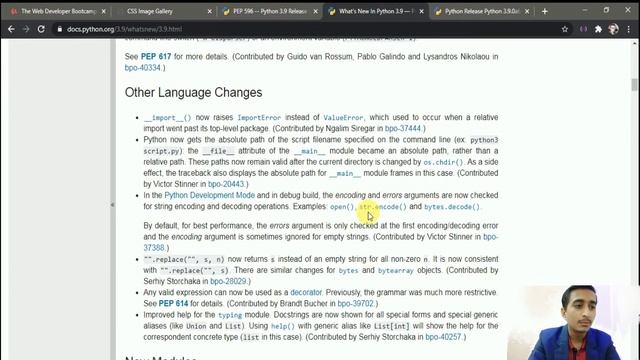Open Python Development Mode link
The image size is (640, 360).
click(209, 196)
